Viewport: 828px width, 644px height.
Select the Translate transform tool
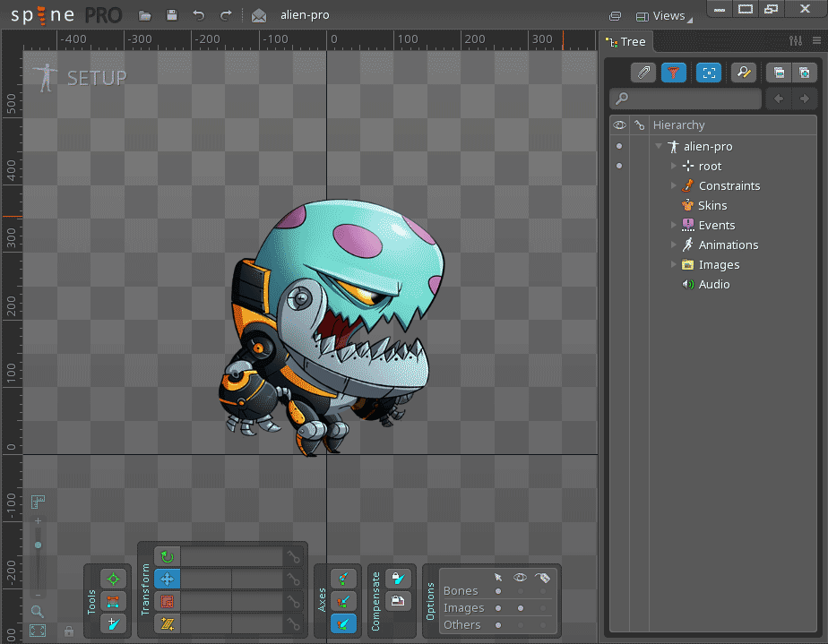coord(167,580)
